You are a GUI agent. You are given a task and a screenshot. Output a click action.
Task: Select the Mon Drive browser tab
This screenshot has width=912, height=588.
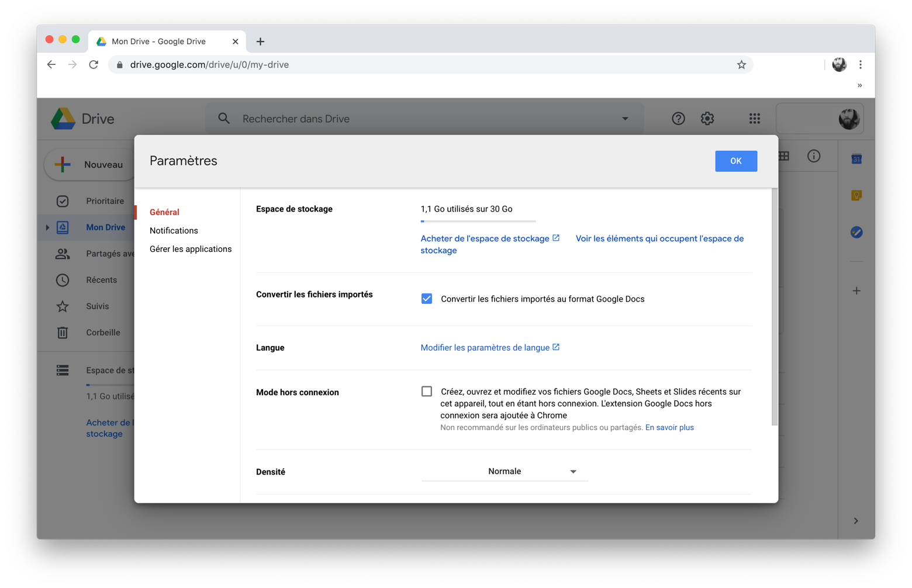coord(168,41)
